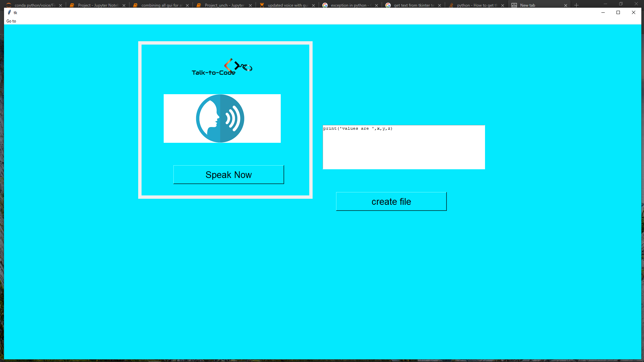
Task: Switch to Project - Jupyter Notebook tab
Action: click(x=98, y=5)
